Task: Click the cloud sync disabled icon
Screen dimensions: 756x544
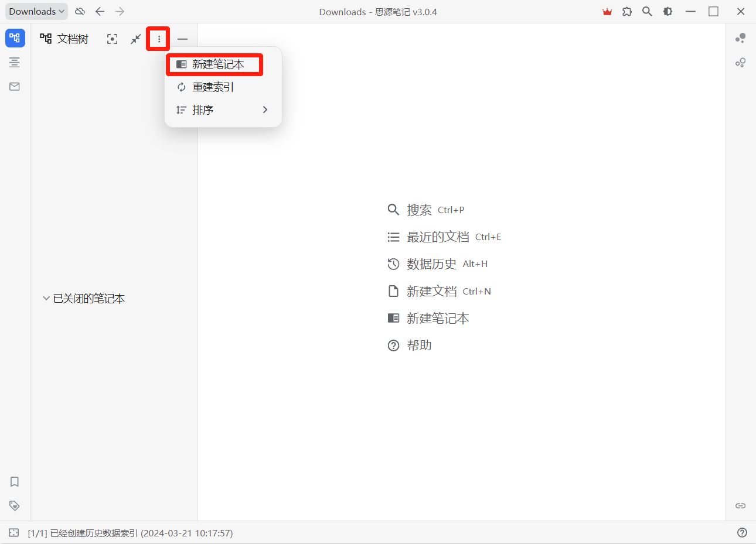Action: pyautogui.click(x=80, y=11)
